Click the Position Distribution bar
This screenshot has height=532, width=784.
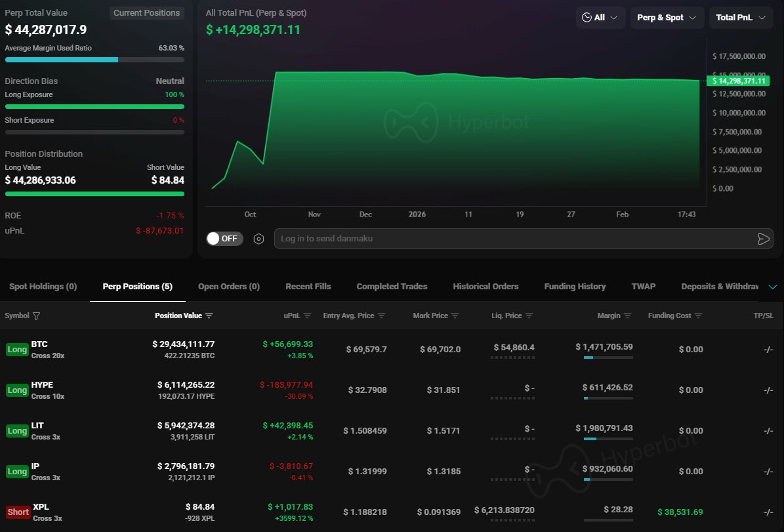coord(94,194)
